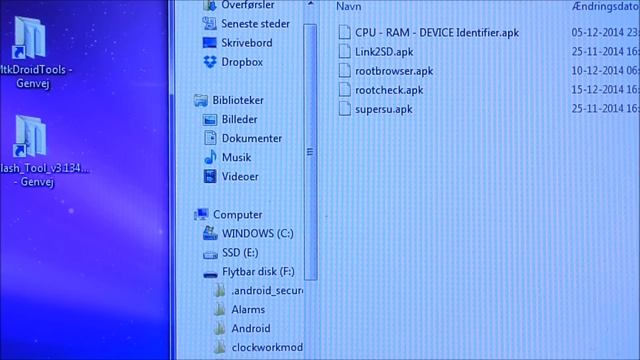Image resolution: width=640 pixels, height=360 pixels.
Task: Click the .android_secure folder icon
Action: pyautogui.click(x=220, y=290)
